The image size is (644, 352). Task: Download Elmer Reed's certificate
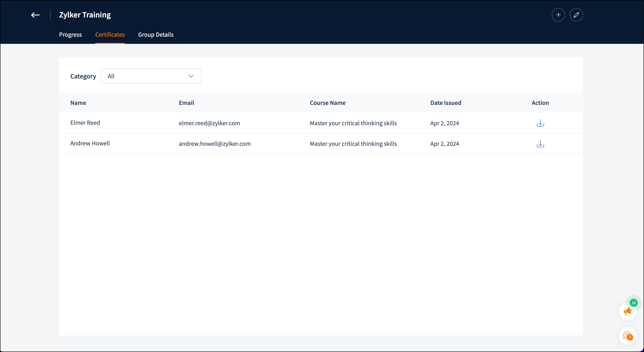point(540,123)
